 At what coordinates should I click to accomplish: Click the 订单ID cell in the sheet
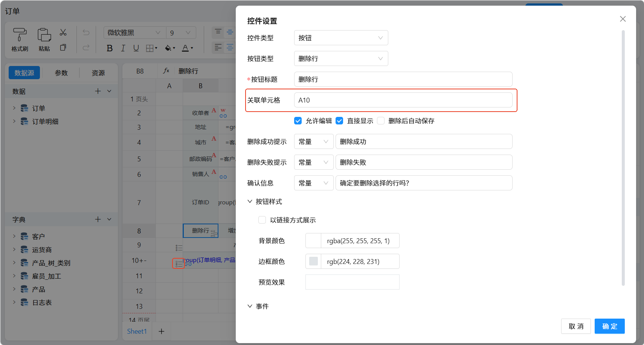pyautogui.click(x=200, y=202)
